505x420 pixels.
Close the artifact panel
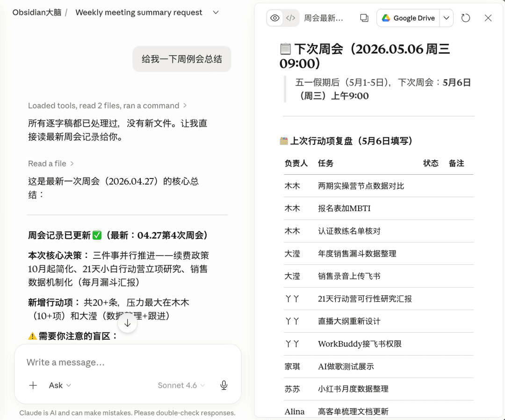point(488,18)
